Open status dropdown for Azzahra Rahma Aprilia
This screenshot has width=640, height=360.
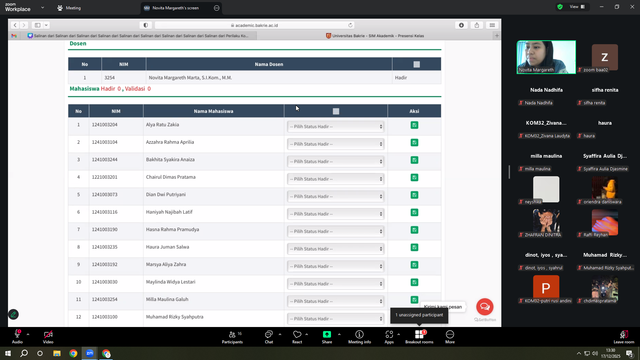point(336,144)
